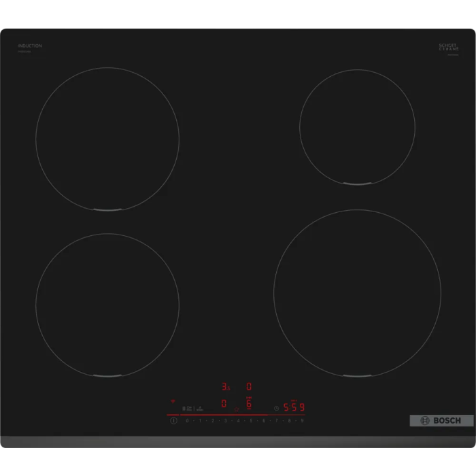Click the INDUCTION label text
Image resolution: width=476 pixels, height=476 pixels.
coord(30,46)
